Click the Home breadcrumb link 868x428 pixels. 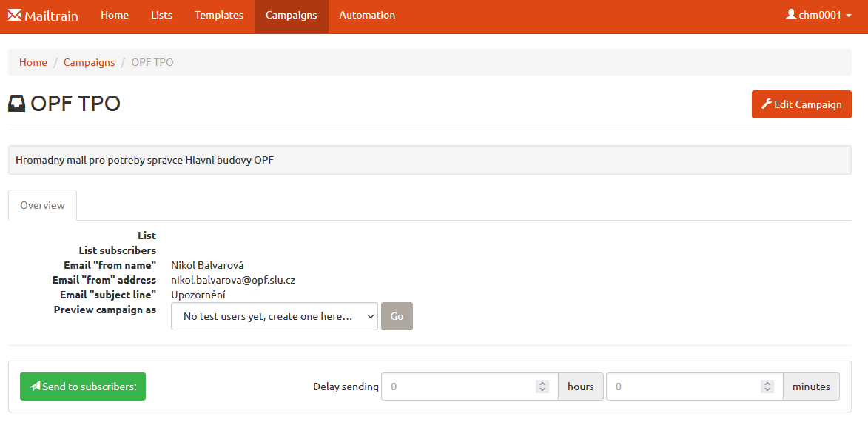33,62
